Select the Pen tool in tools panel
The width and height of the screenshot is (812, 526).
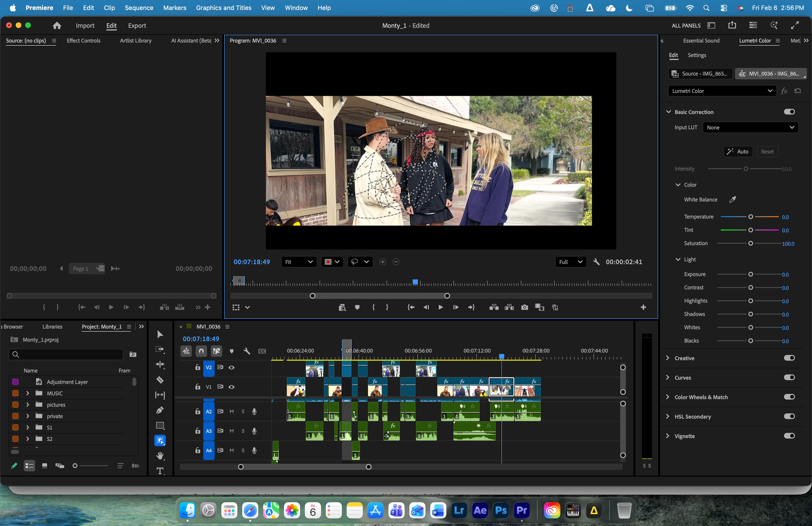pos(160,410)
